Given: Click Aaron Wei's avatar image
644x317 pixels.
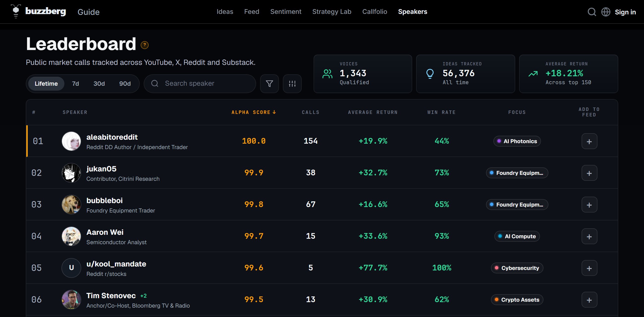Looking at the screenshot, I should pos(71,236).
